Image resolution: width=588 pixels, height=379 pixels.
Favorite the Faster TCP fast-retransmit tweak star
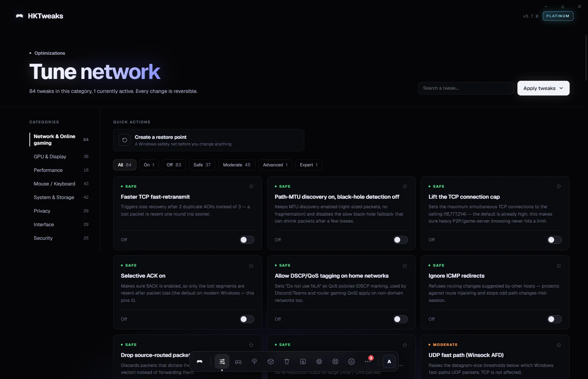(x=251, y=187)
